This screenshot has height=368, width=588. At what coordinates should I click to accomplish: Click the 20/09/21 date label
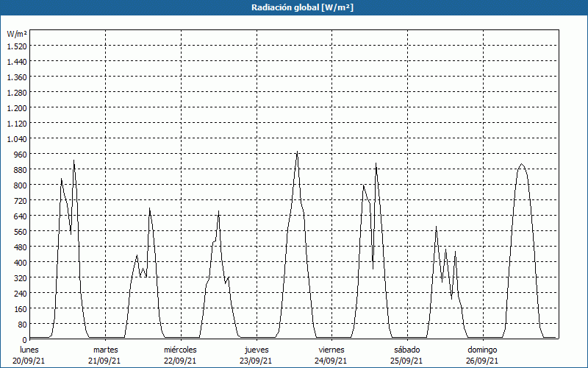point(29,361)
